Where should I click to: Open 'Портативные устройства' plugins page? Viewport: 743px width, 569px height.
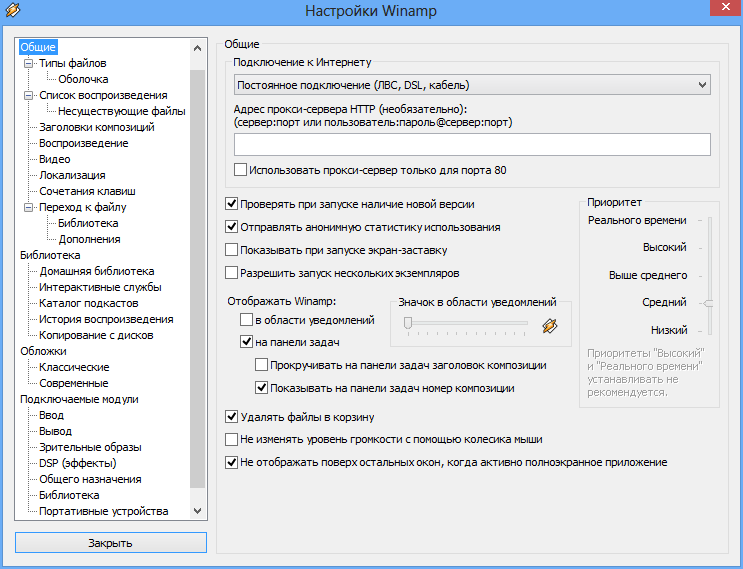(104, 511)
